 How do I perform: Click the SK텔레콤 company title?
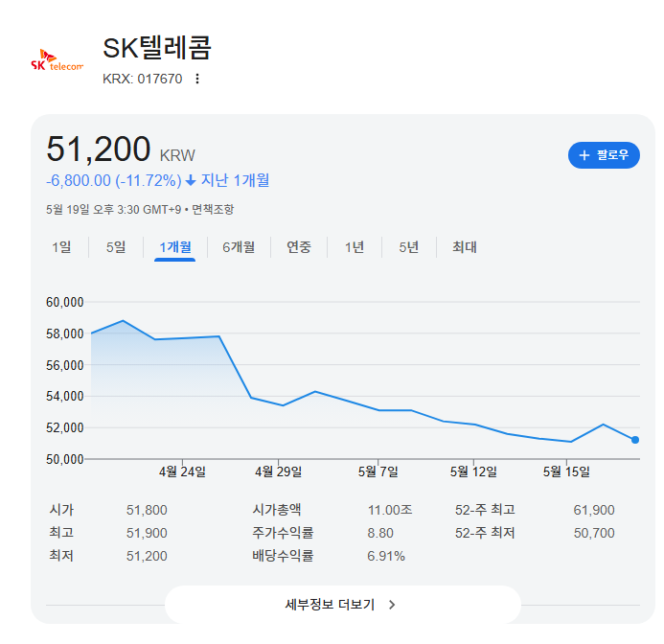coord(157,48)
